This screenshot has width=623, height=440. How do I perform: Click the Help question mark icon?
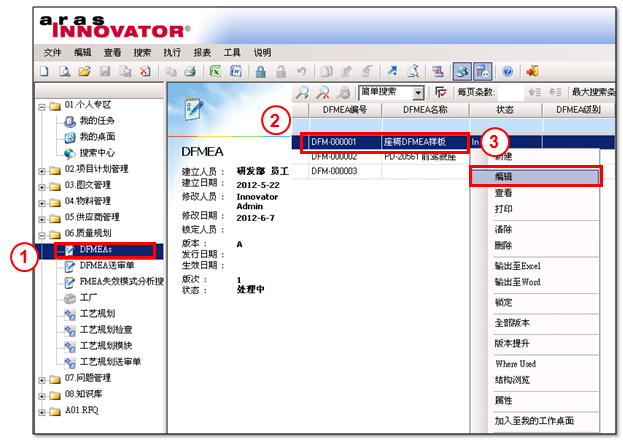coord(507,72)
